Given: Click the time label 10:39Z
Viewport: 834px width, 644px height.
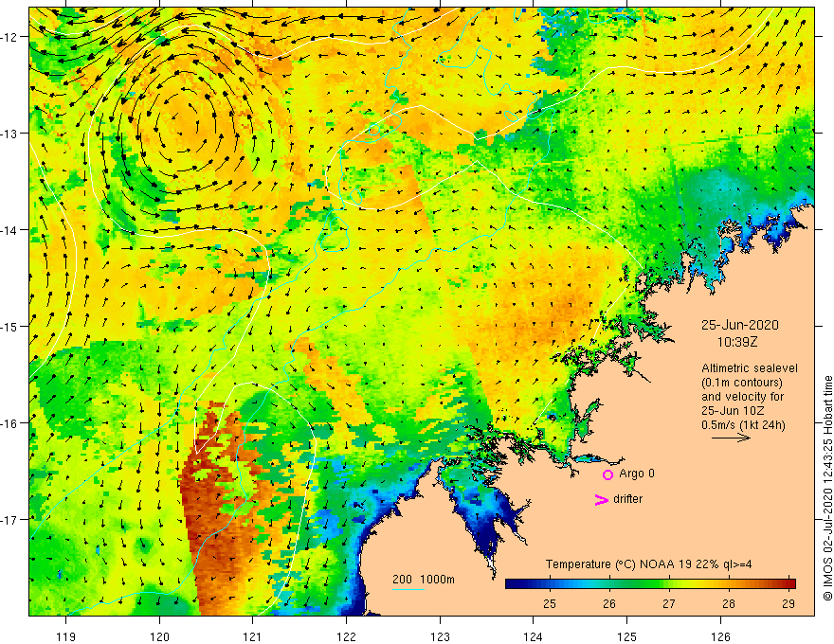Looking at the screenshot, I should 737,342.
